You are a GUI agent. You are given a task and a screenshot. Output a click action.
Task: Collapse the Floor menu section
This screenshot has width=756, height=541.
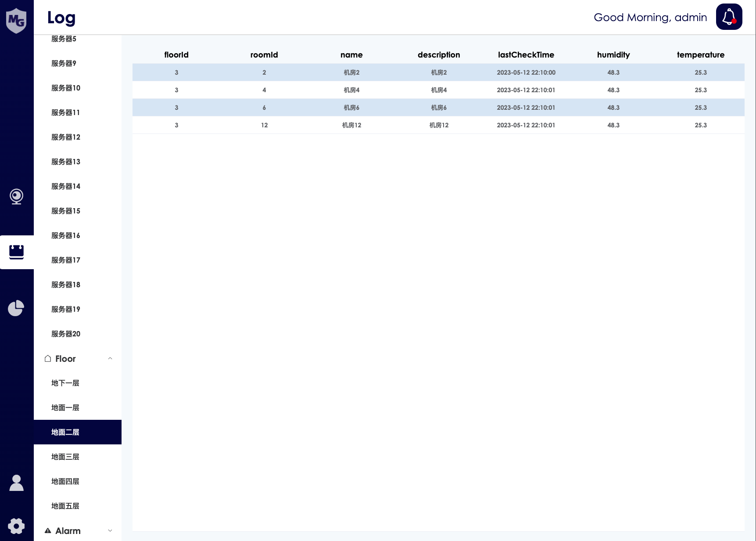coord(110,359)
